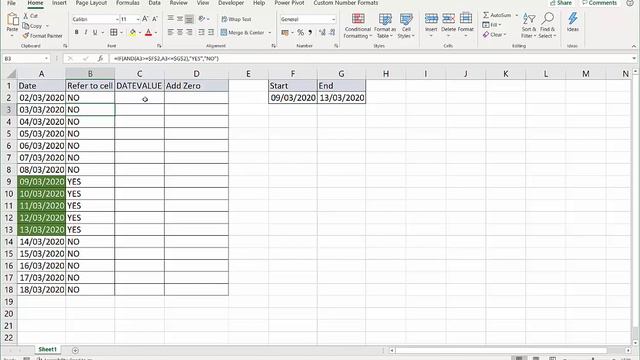Viewport: 640px width, 360px height.
Task: Apply Comma style
Action: pos(310,32)
